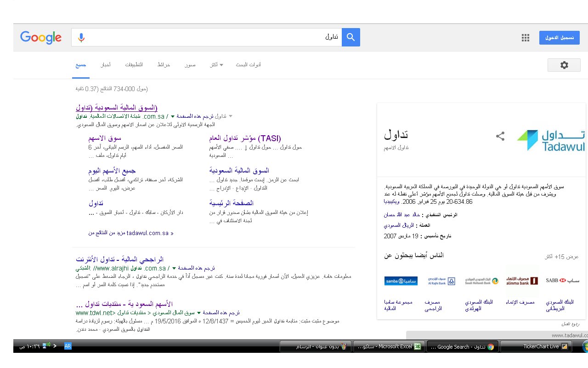The height and width of the screenshot is (368, 588).
Task: Open the SABB logo thumbnail
Action: click(x=563, y=280)
